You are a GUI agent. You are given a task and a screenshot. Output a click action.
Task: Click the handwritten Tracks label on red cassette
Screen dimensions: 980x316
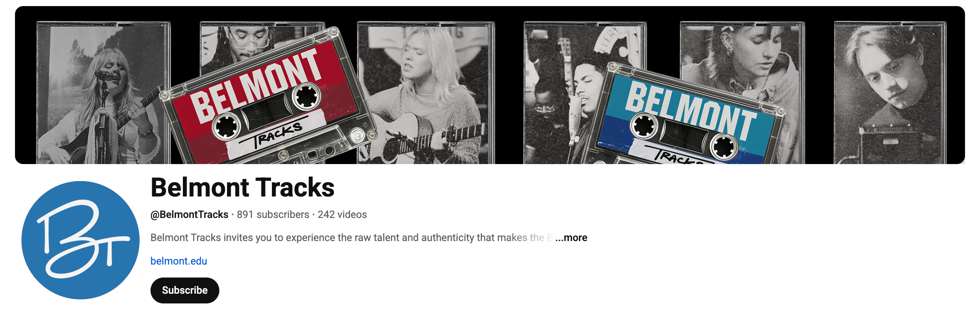tap(278, 135)
